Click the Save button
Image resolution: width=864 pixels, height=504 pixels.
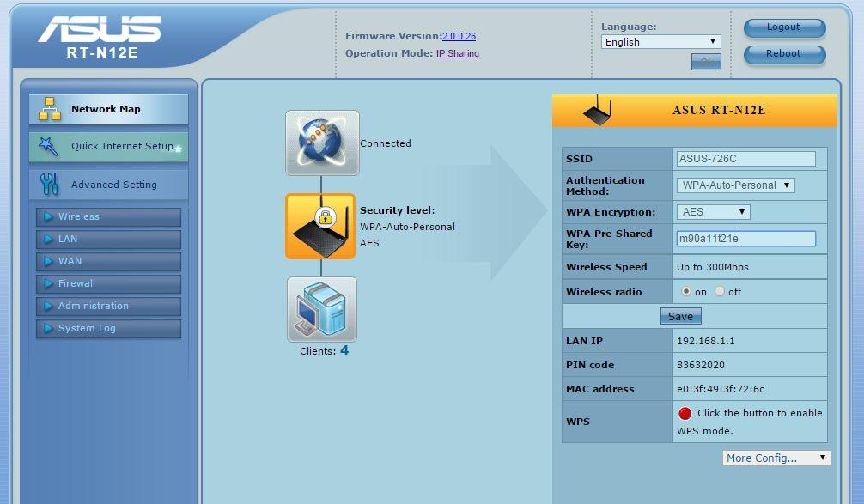pos(680,316)
